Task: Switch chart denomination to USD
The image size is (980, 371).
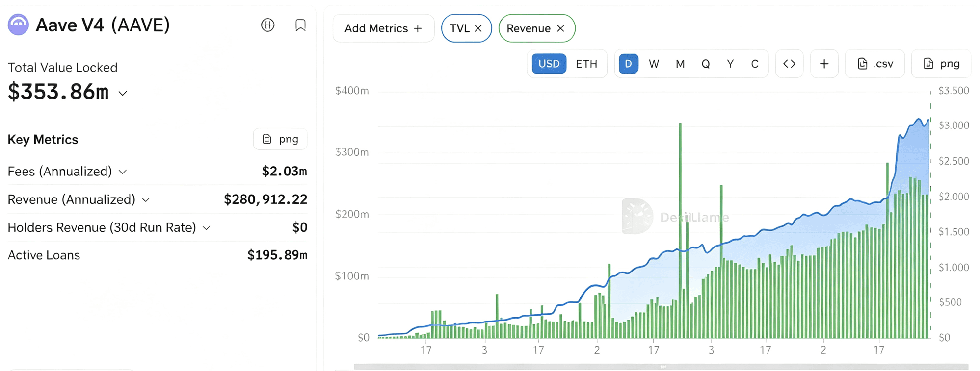Action: pos(549,64)
